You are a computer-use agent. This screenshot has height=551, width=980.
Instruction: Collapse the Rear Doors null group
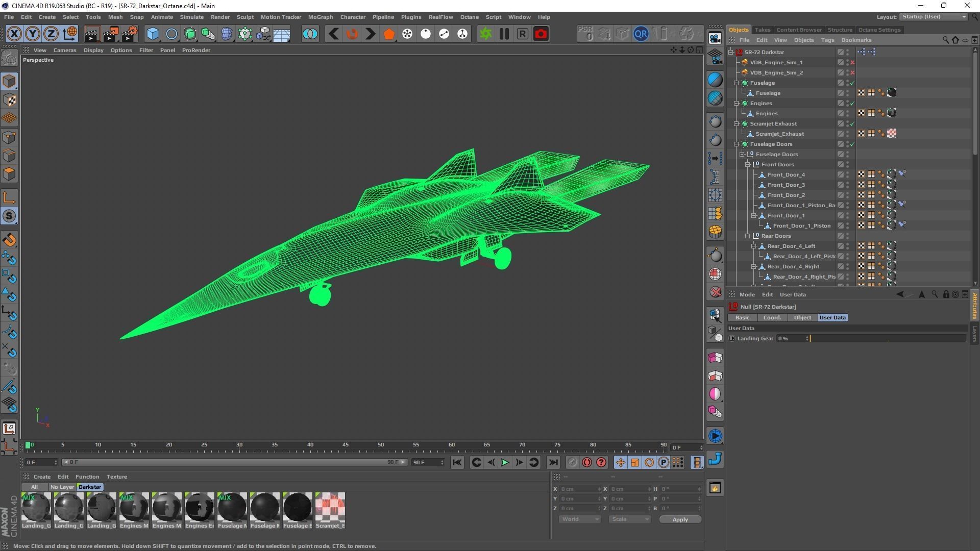pos(748,236)
